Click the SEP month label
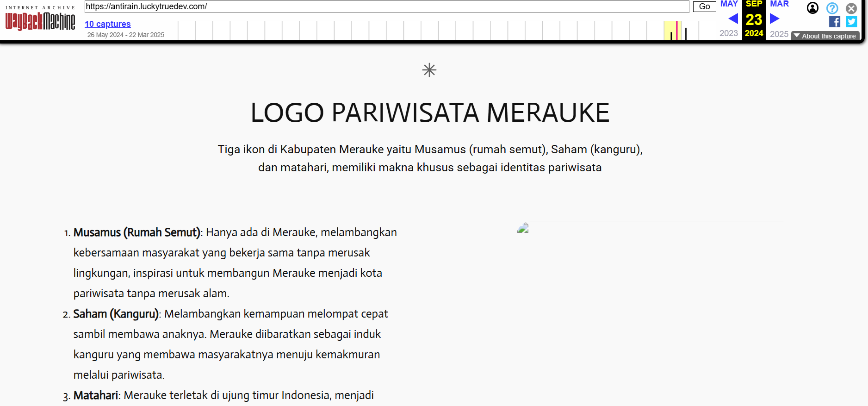 pos(754,4)
